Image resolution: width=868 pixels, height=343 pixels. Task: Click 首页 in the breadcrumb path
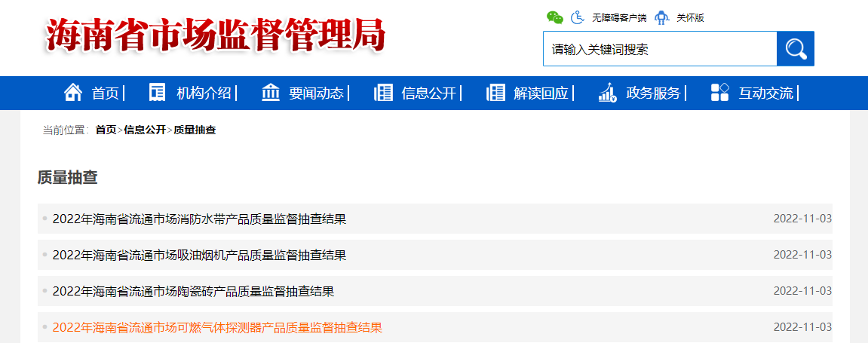[106, 130]
